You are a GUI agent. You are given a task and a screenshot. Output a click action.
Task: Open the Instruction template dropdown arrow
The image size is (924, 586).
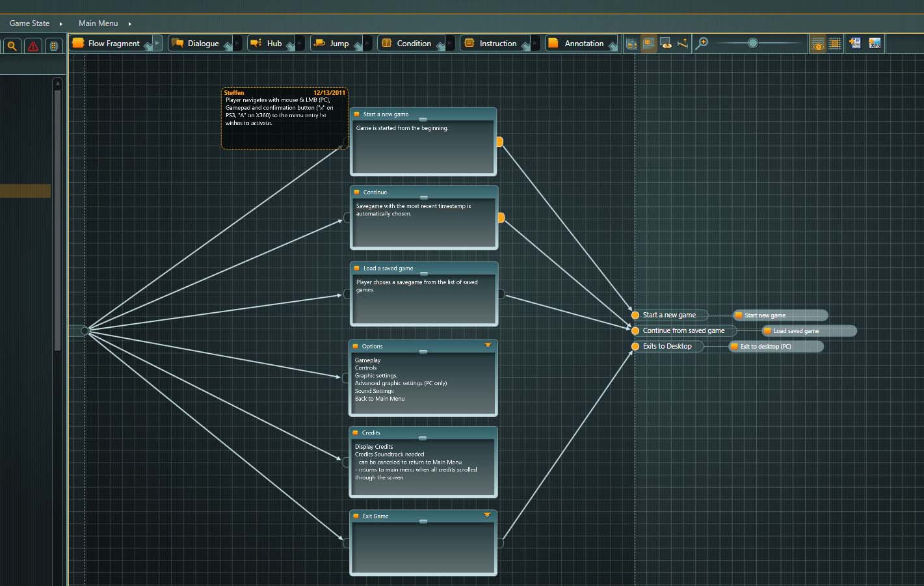(x=535, y=43)
